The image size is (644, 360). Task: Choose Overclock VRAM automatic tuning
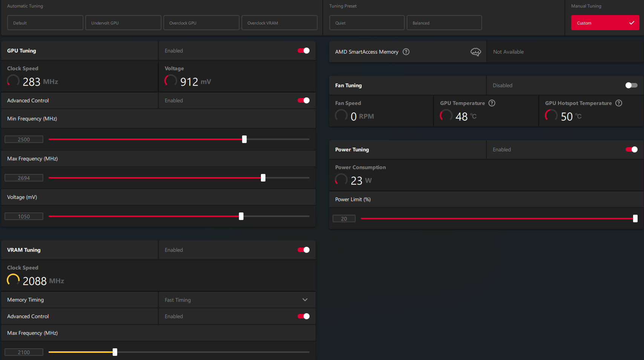tap(279, 23)
